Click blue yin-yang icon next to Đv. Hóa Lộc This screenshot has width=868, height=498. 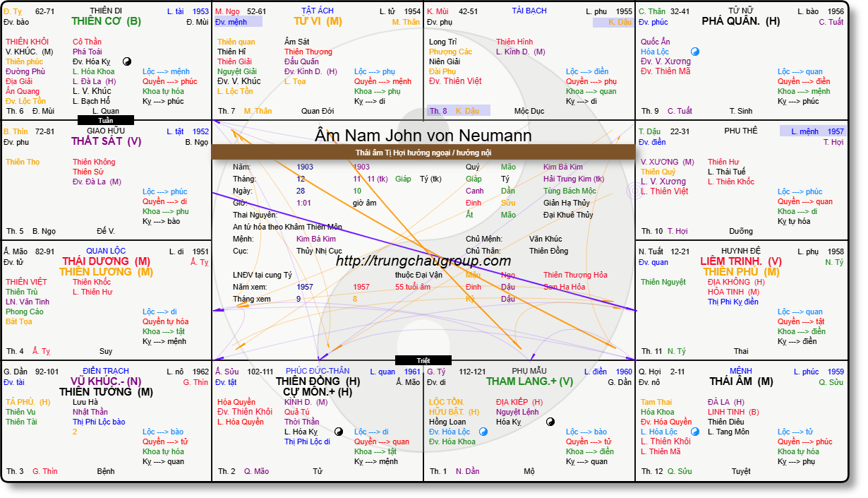tap(483, 432)
